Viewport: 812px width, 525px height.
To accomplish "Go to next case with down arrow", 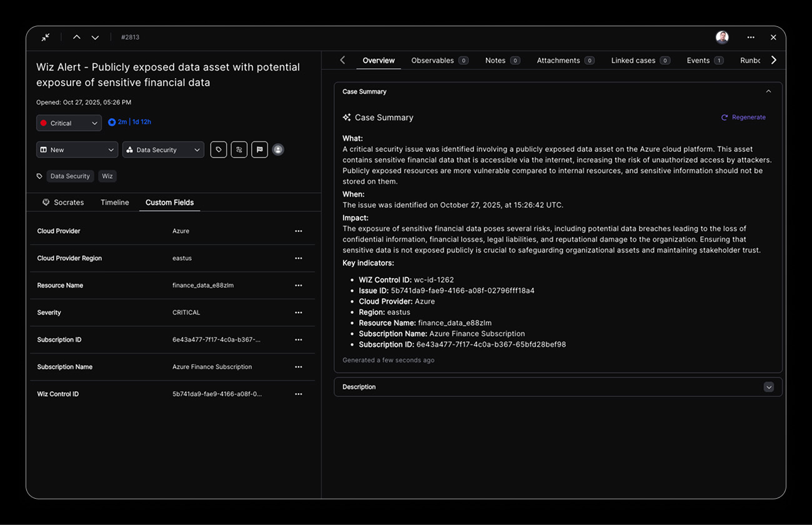I will [95, 37].
